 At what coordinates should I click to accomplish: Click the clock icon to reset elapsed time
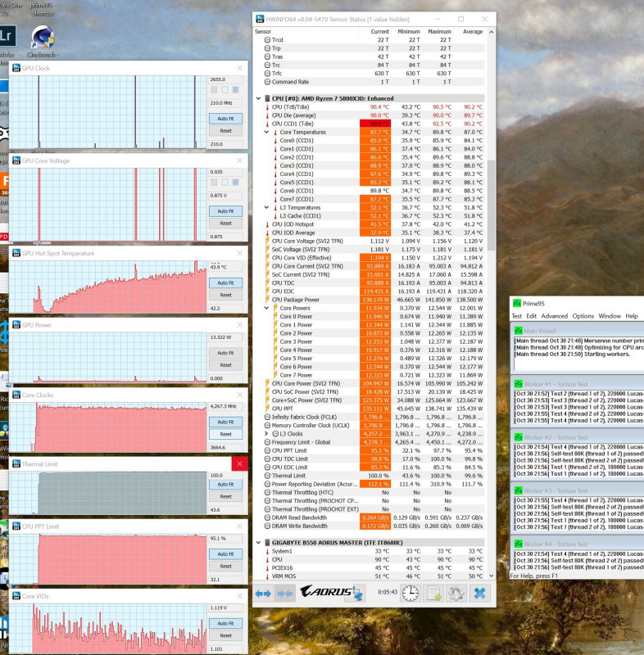(410, 593)
